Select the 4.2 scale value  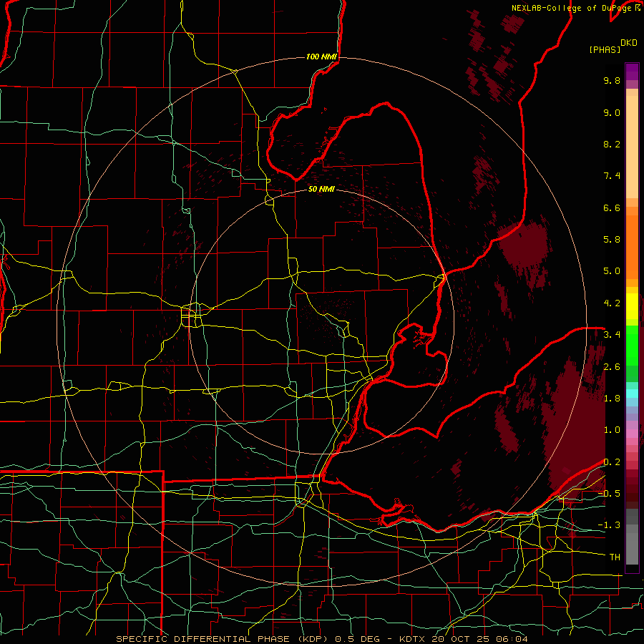click(x=612, y=303)
